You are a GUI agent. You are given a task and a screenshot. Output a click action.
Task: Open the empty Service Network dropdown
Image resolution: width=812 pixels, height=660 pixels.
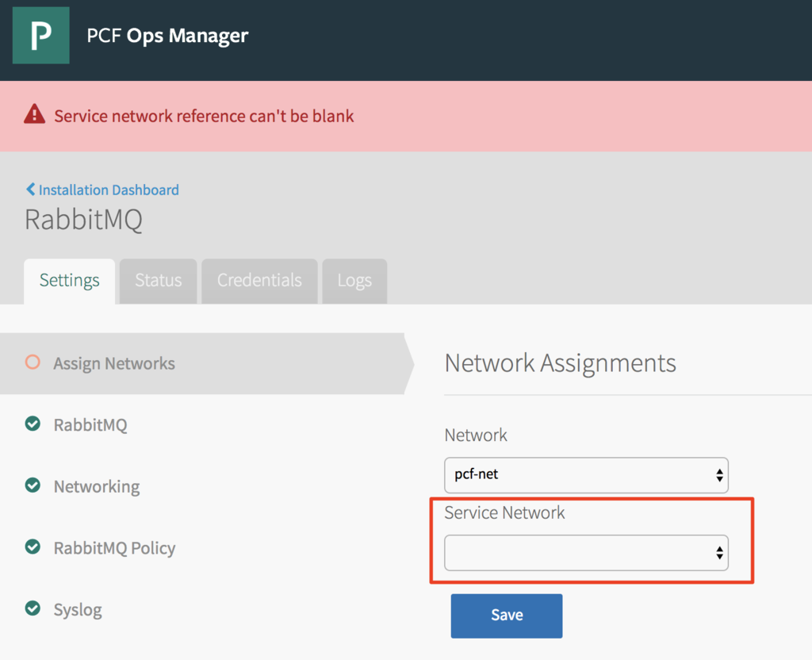pyautogui.click(x=586, y=552)
